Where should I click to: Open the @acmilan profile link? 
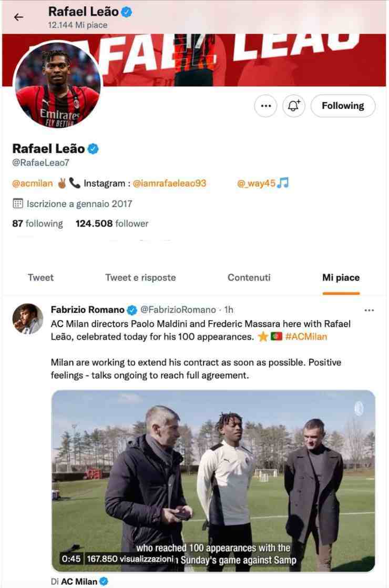point(29,183)
